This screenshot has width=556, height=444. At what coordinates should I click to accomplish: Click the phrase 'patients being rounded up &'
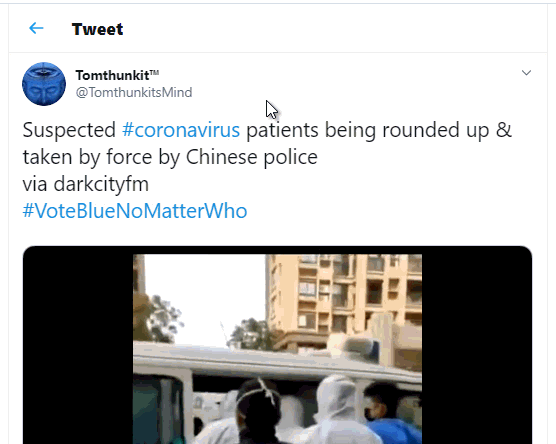point(379,130)
